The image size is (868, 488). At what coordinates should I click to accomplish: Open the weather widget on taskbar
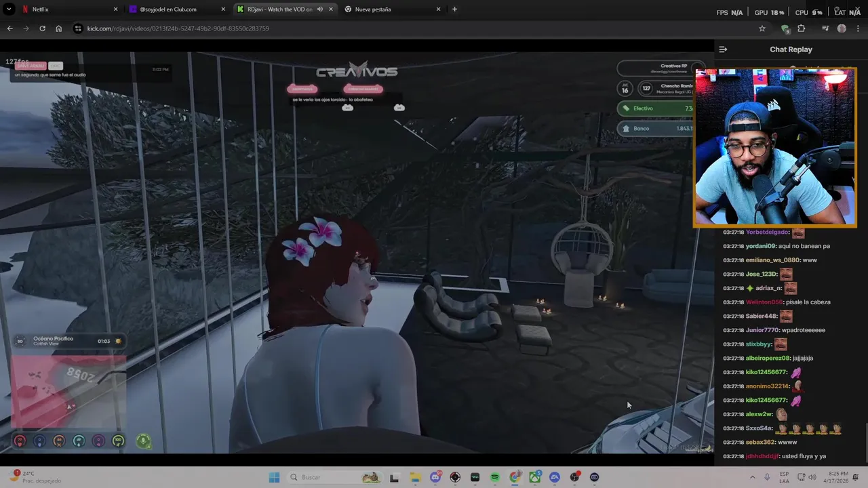34,477
